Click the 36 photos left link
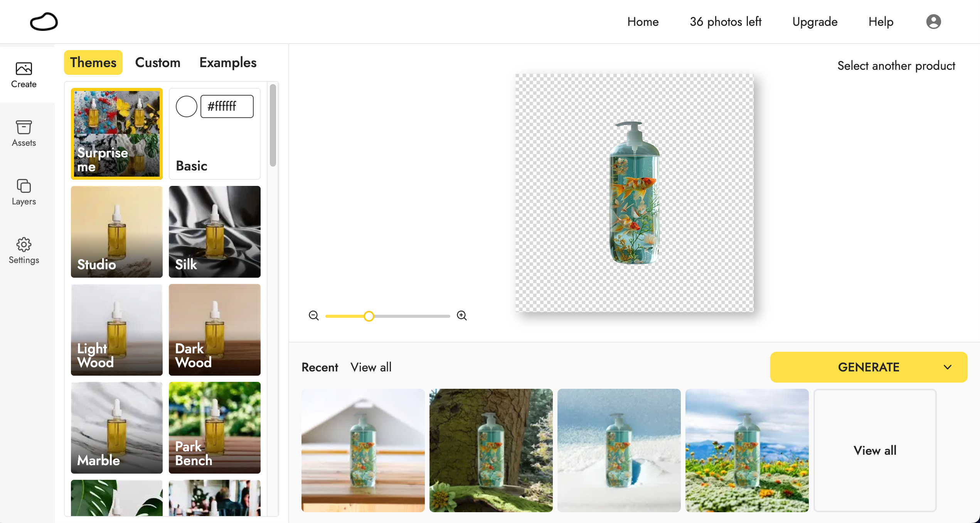The image size is (980, 523). 726,22
